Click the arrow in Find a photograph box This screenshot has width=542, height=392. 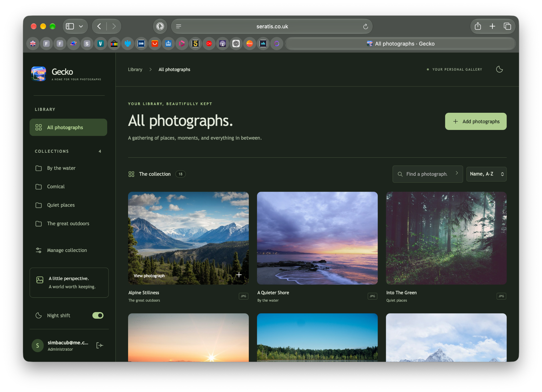pyautogui.click(x=457, y=173)
